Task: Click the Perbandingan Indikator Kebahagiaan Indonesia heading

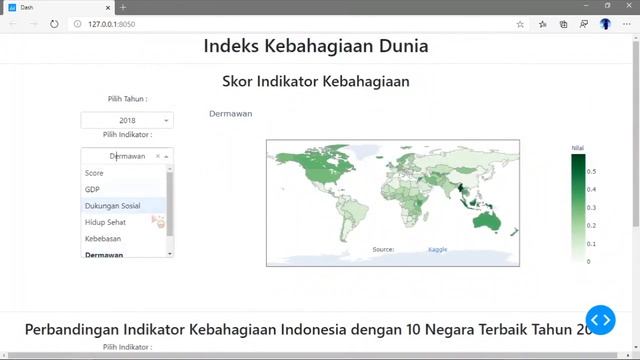Action: point(308,329)
